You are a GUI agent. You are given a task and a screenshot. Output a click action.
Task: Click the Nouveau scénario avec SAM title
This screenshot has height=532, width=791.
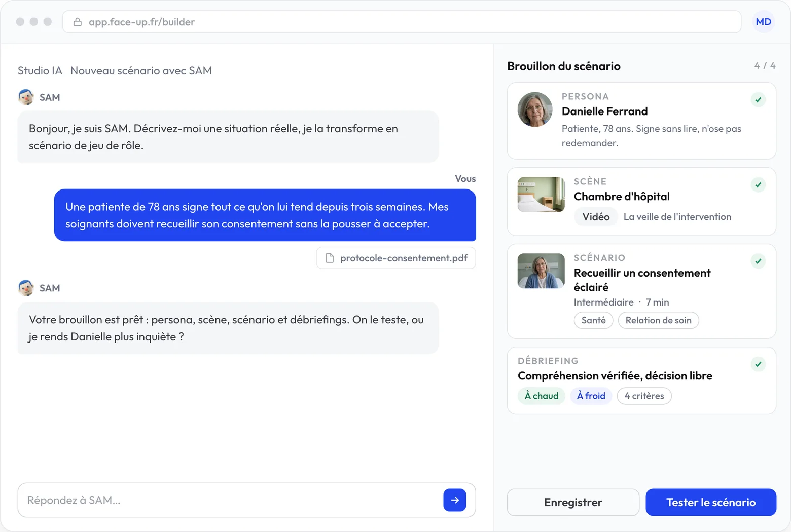click(141, 71)
